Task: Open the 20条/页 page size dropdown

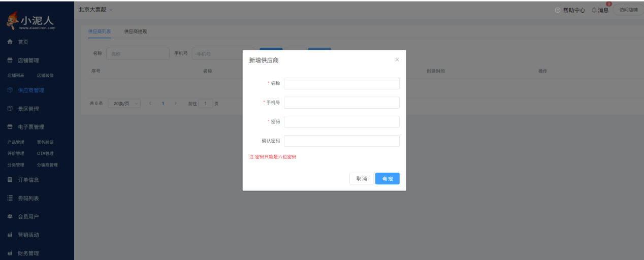Action: coord(124,104)
